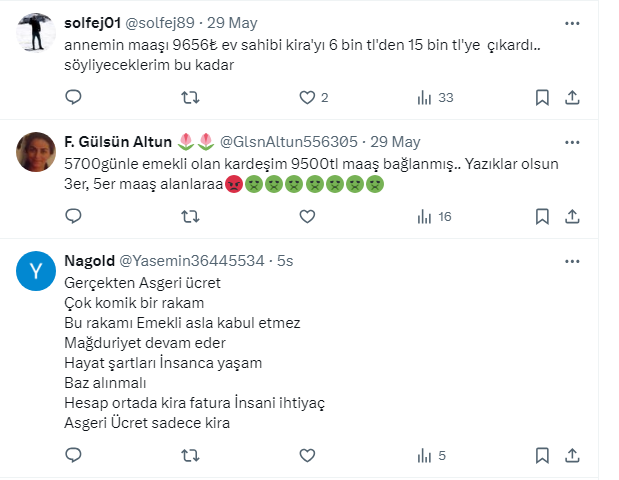Click Nagold's blue Y avatar
The height and width of the screenshot is (480, 619).
pyautogui.click(x=35, y=271)
